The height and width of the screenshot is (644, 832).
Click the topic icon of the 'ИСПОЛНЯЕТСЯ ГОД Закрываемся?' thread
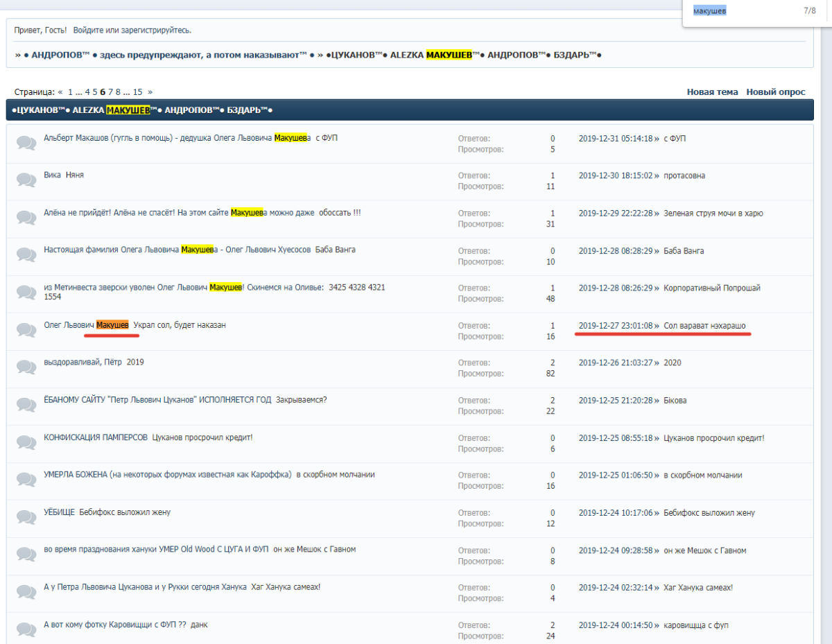click(26, 405)
